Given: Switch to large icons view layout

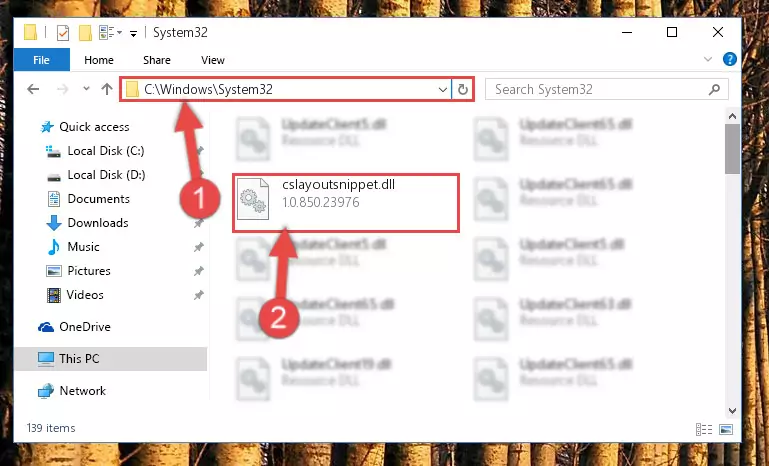Looking at the screenshot, I should coord(726,429).
